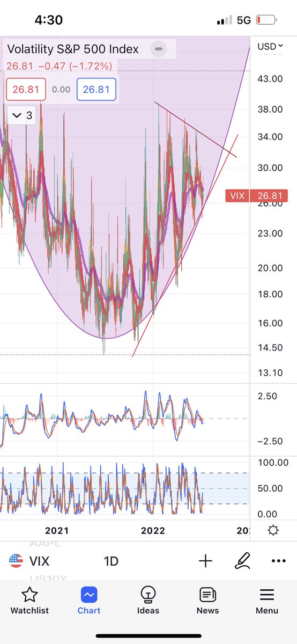
Task: Open the News tab
Action: pyautogui.click(x=207, y=600)
